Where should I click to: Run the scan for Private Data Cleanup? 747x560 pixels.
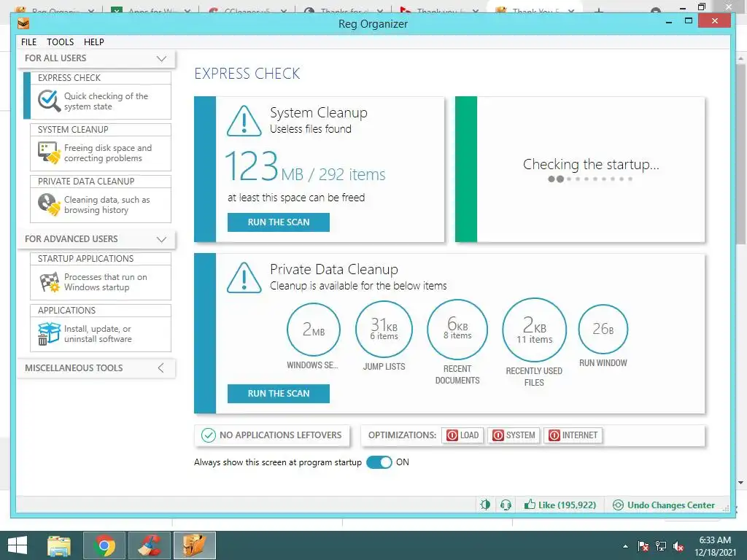[x=279, y=394]
